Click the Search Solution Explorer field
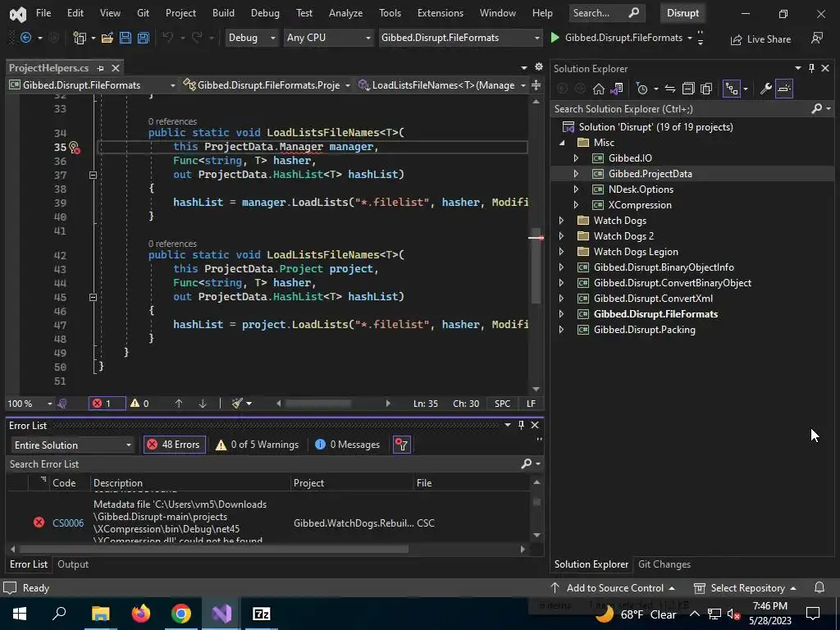The width and height of the screenshot is (840, 630). click(x=680, y=109)
